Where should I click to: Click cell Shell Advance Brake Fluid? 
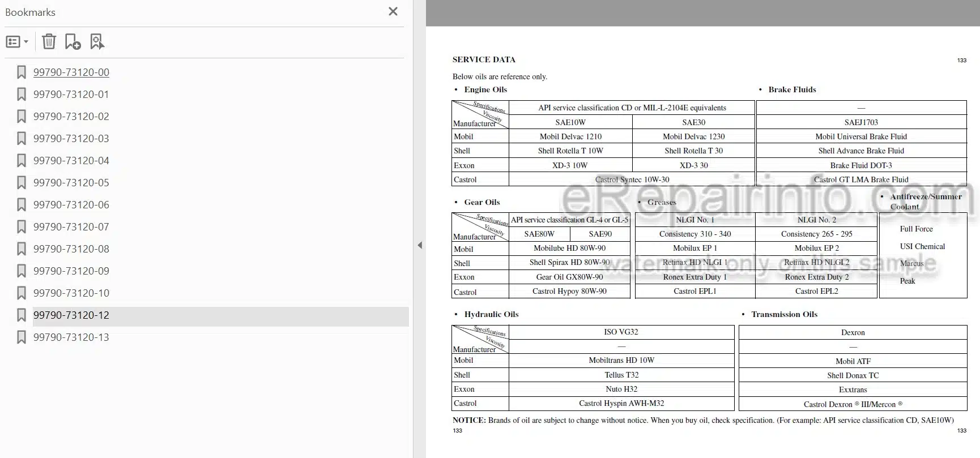[x=861, y=151]
